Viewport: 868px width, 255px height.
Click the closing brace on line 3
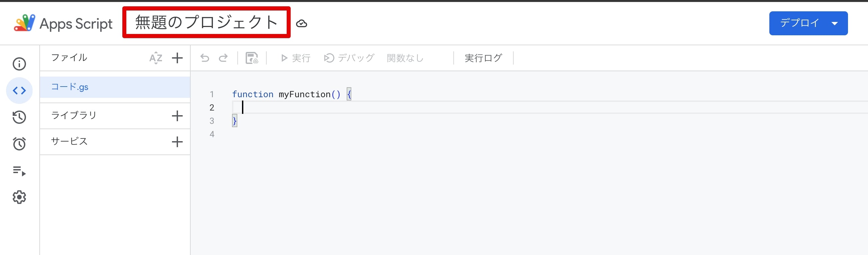(x=235, y=121)
